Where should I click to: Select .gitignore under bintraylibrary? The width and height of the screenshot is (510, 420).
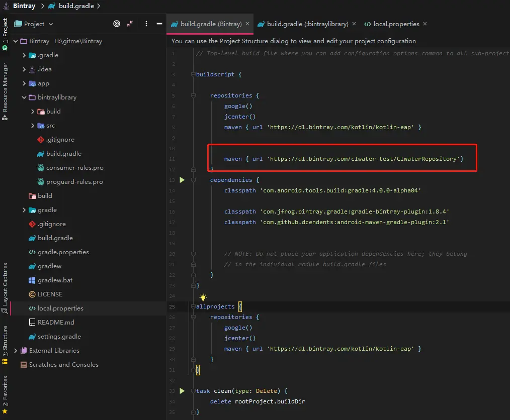pos(56,140)
